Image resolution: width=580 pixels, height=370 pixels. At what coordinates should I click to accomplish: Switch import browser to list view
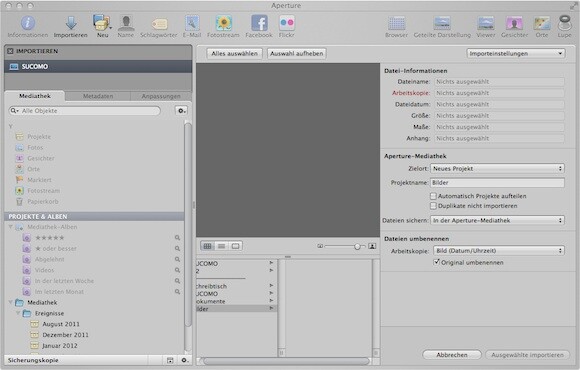(x=221, y=246)
